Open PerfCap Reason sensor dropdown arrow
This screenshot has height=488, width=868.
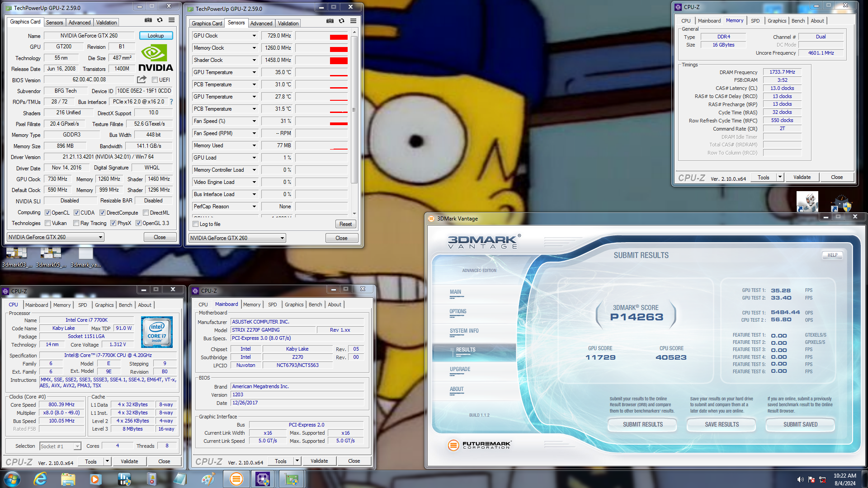(254, 206)
